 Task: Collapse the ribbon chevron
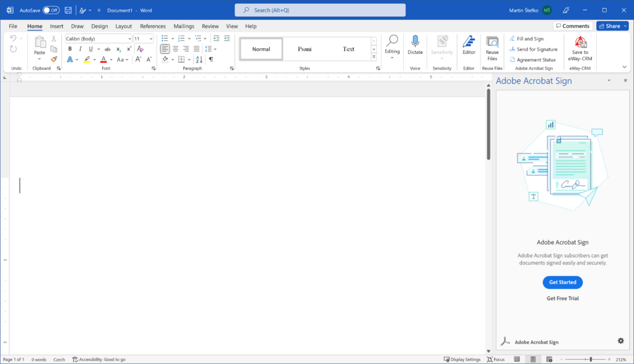(x=624, y=67)
